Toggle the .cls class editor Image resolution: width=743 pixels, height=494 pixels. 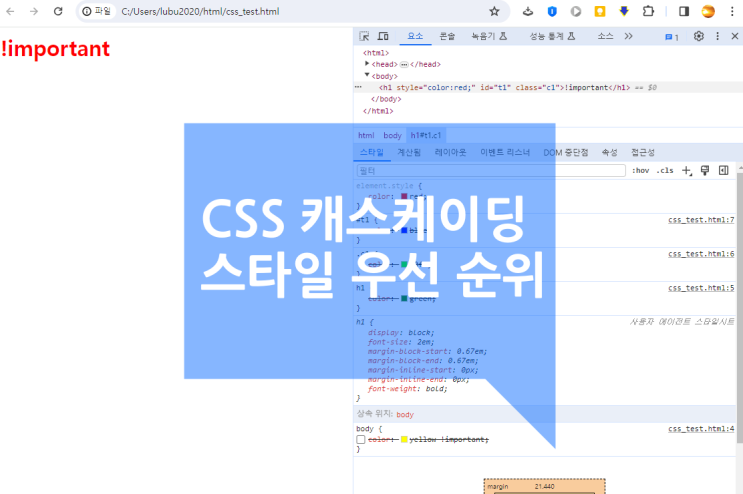pos(665,171)
